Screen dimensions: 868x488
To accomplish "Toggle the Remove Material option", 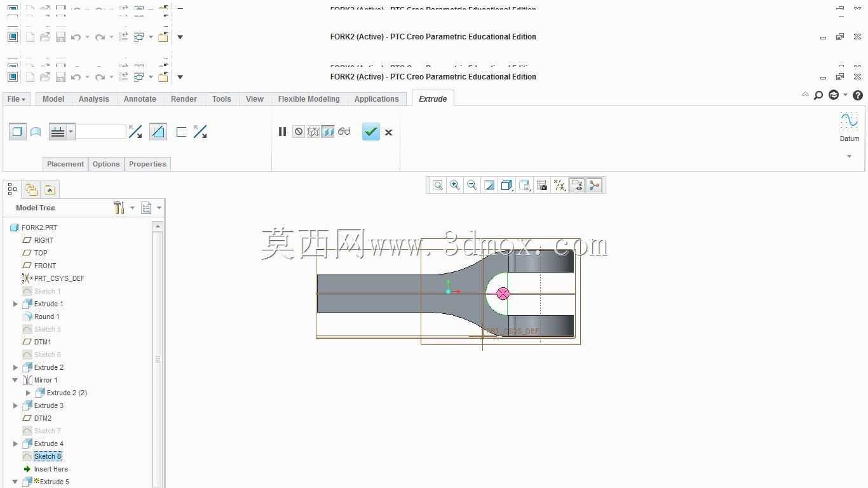I will pyautogui.click(x=158, y=132).
